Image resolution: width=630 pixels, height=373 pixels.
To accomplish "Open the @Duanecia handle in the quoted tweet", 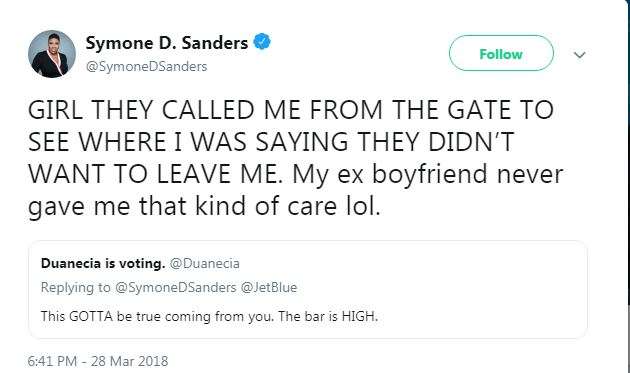I will [205, 264].
